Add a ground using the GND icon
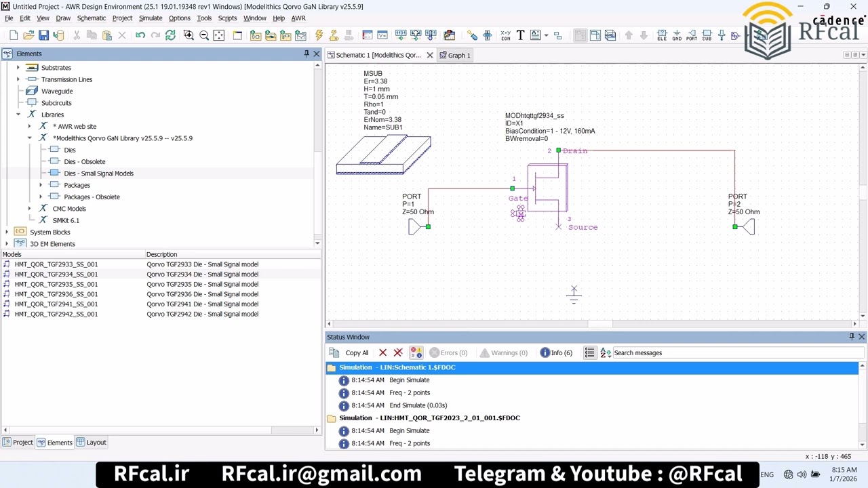The width and height of the screenshot is (868, 488). 677,35
